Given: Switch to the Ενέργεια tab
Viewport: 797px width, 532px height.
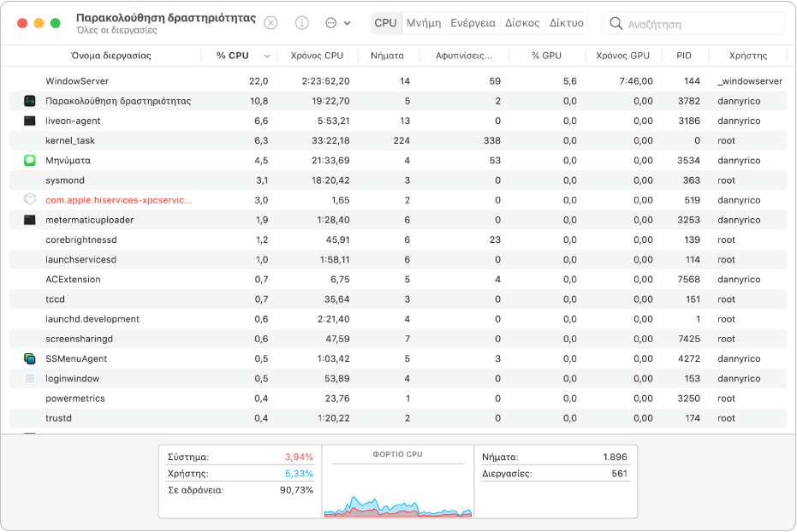Looking at the screenshot, I should [473, 23].
